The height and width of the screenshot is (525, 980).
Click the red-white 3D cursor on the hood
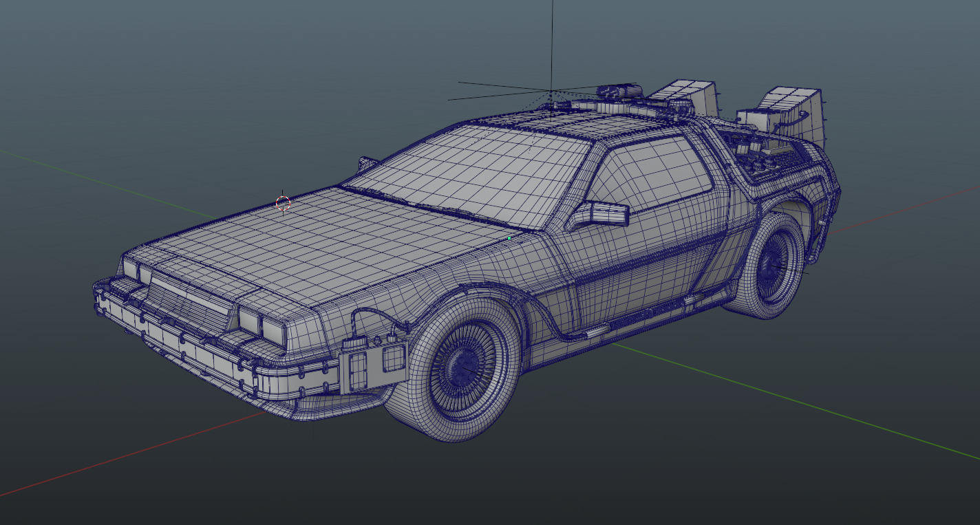283,202
